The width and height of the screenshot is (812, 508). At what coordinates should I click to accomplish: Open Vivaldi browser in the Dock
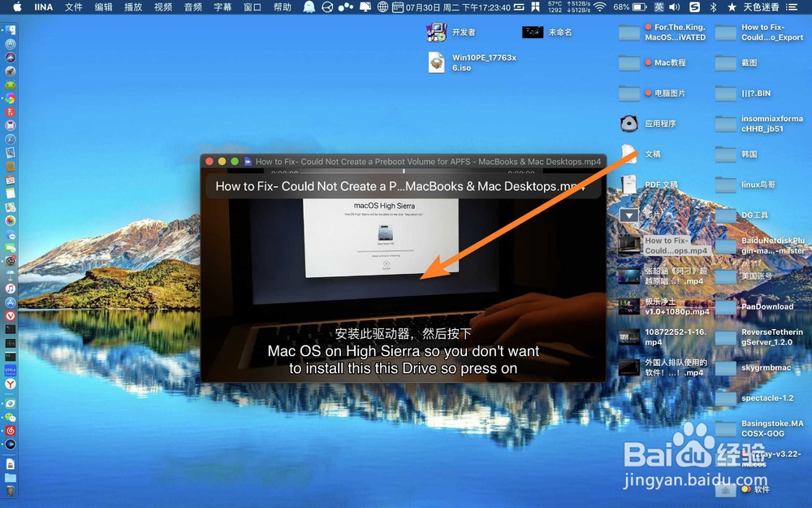(11, 315)
